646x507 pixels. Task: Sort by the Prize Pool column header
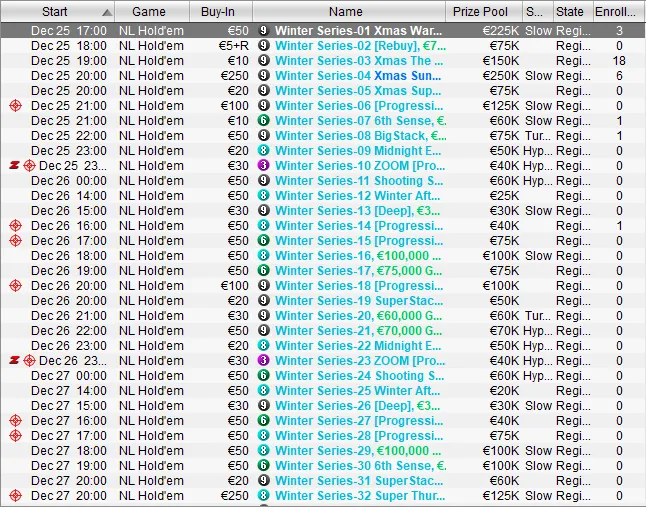coord(484,12)
